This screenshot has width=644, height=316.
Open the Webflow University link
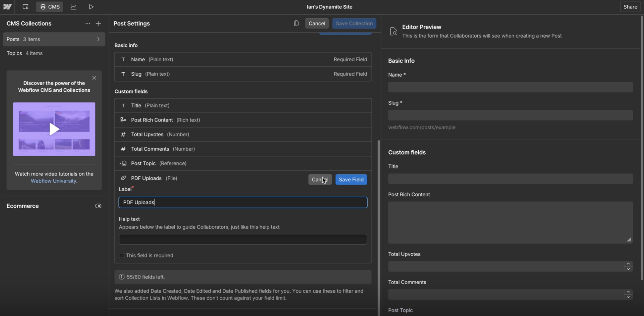click(53, 181)
